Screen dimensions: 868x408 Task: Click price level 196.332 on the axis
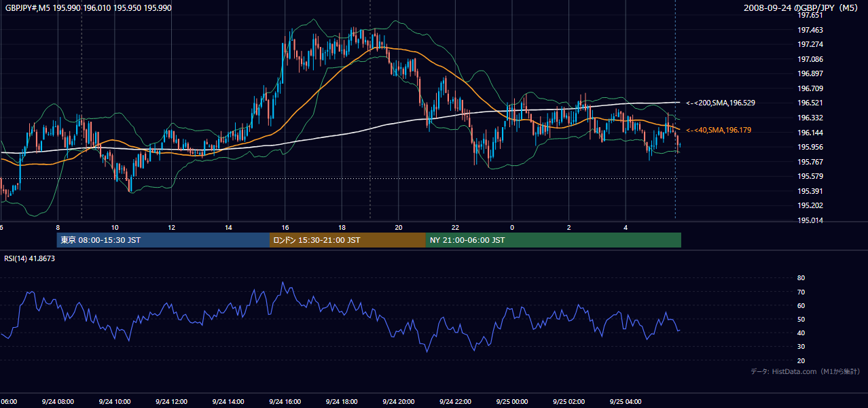click(810, 118)
